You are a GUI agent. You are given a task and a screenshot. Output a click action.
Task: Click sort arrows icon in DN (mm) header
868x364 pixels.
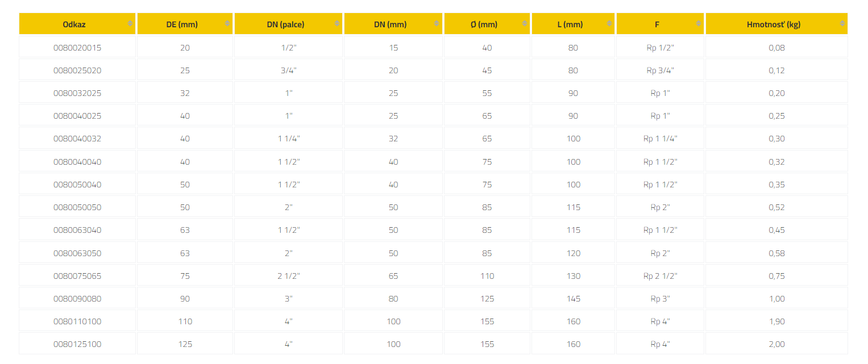[x=437, y=23]
